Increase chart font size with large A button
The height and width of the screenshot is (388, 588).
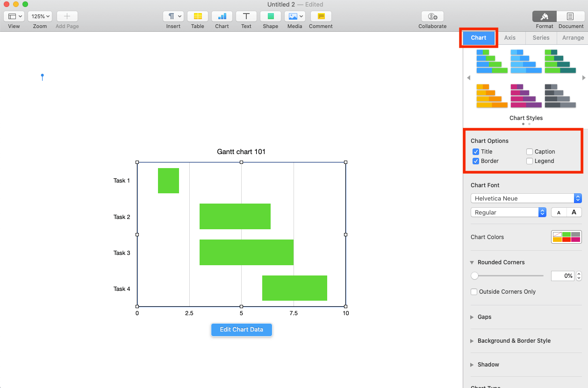pos(574,212)
